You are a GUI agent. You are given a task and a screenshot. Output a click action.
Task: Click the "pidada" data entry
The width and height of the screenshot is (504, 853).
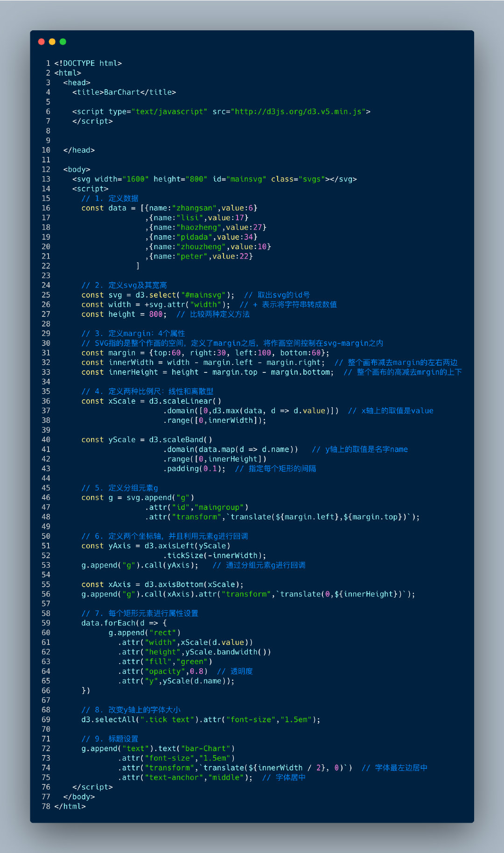point(201,237)
